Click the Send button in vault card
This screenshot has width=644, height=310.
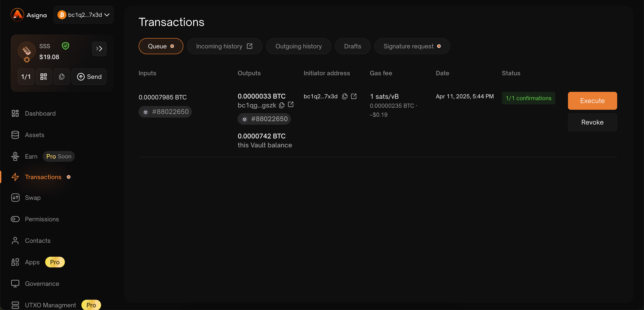pyautogui.click(x=89, y=77)
